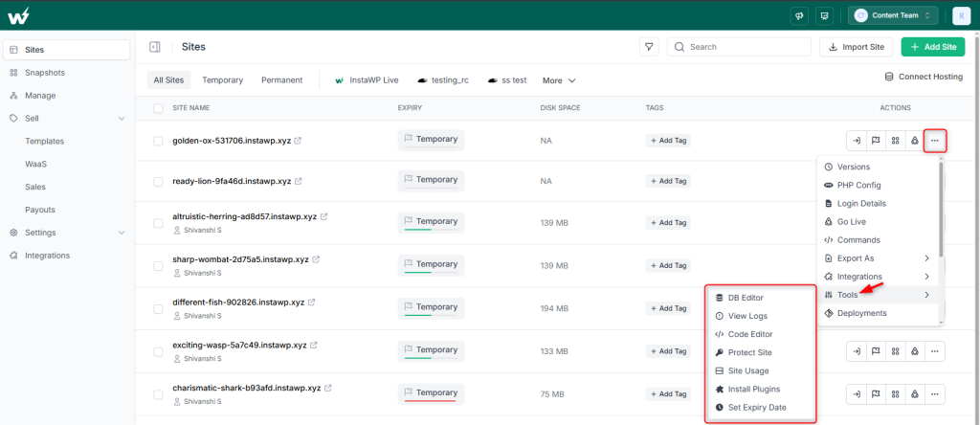The image size is (980, 425).
Task: Click Connect Hosting link
Action: point(924,77)
